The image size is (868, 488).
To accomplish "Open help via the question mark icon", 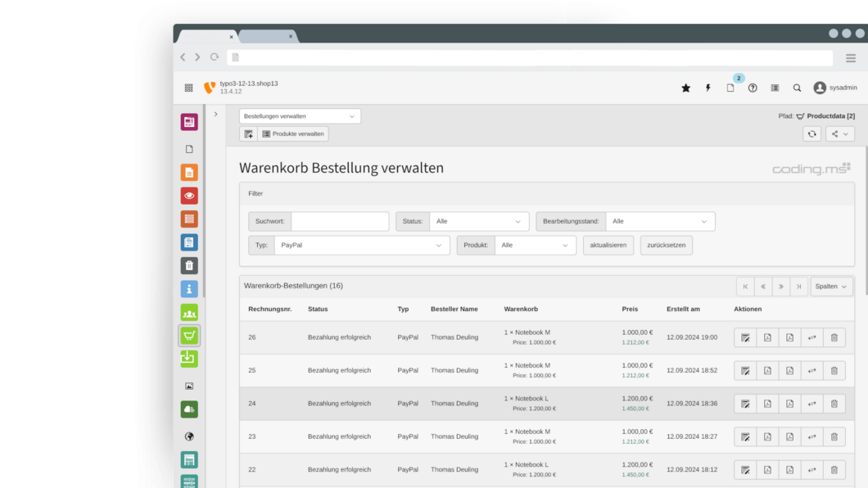I will coord(753,87).
